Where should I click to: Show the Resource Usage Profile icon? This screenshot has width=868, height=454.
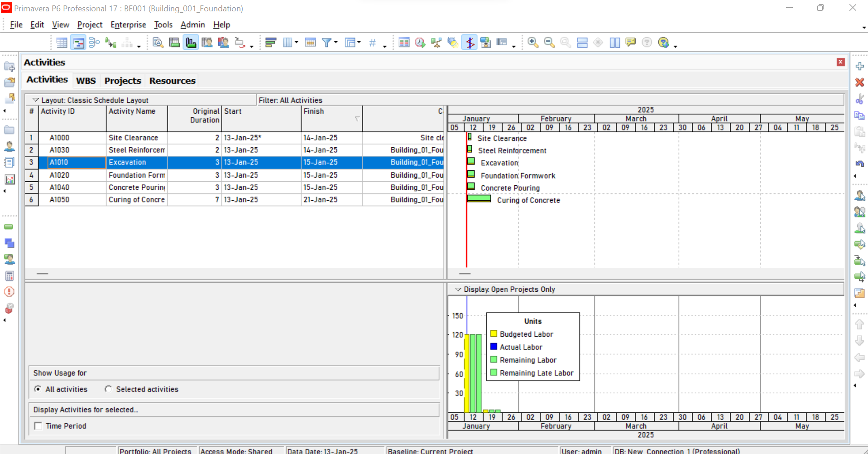coord(223,43)
